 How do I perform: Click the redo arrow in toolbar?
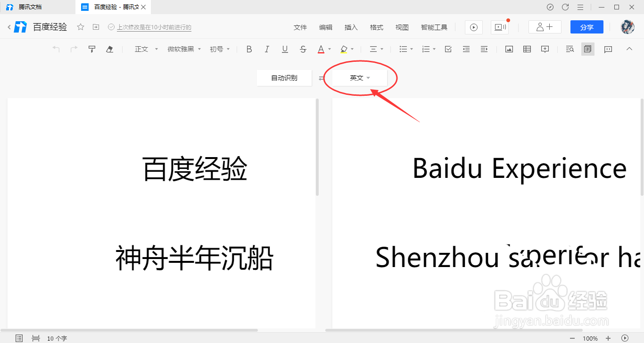coord(74,49)
